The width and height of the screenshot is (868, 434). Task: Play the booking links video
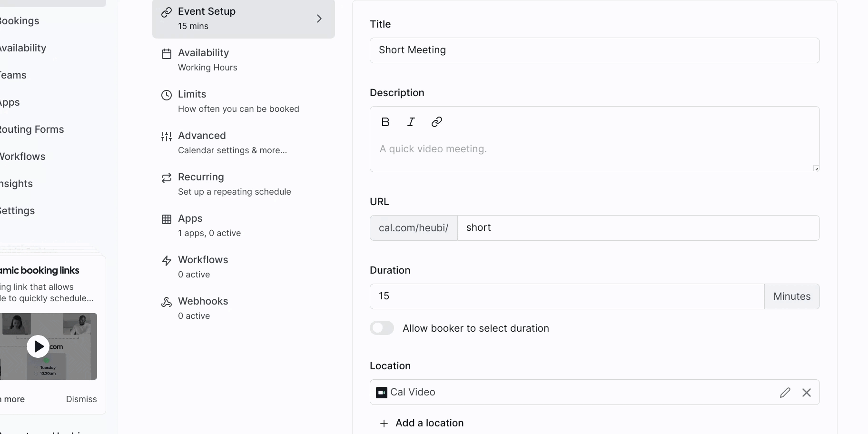coord(38,346)
